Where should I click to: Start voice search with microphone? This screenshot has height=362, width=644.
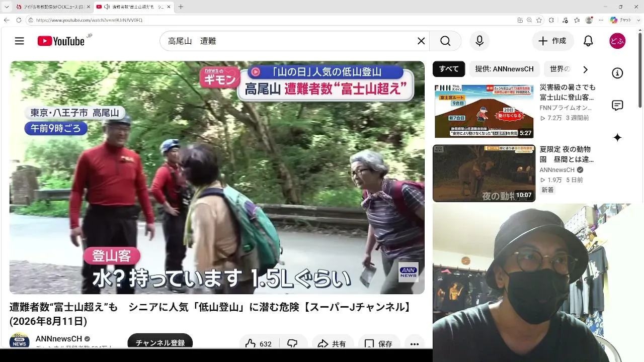(479, 41)
